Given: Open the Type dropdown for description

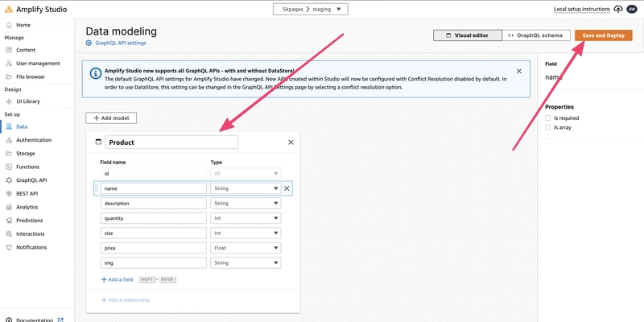Looking at the screenshot, I should [246, 204].
